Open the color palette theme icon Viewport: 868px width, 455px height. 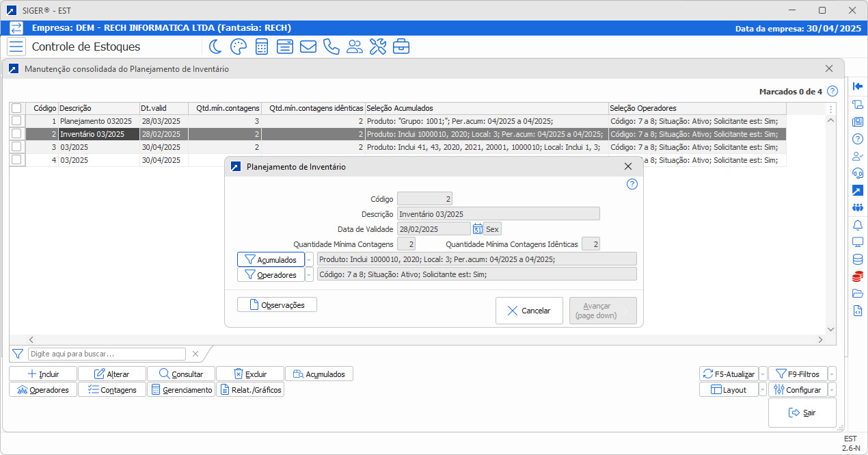[238, 47]
